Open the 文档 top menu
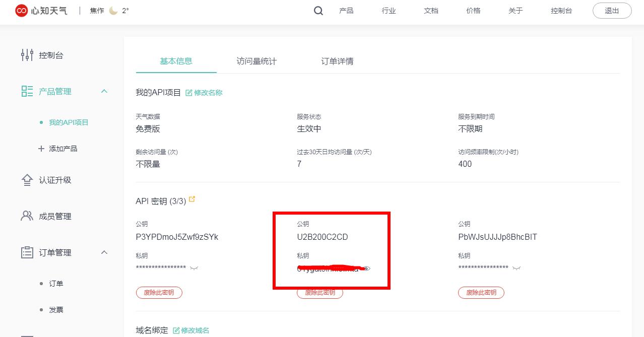The image size is (644, 337). tap(431, 11)
